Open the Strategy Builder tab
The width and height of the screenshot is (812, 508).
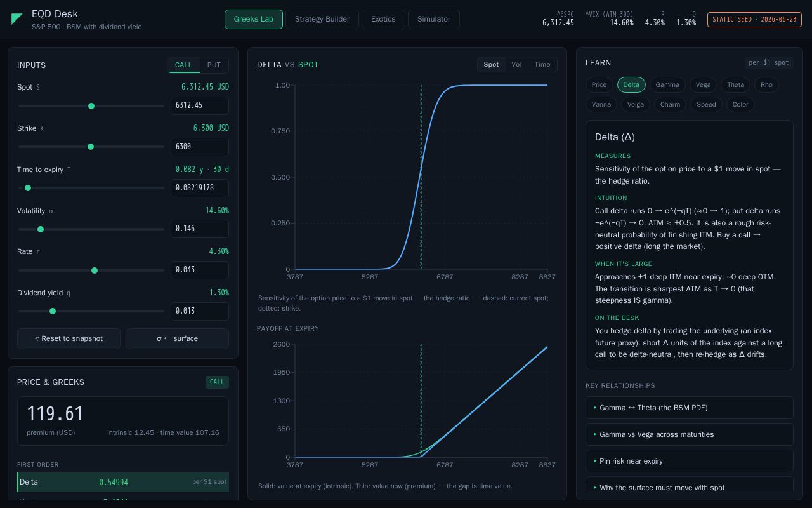[x=322, y=19]
